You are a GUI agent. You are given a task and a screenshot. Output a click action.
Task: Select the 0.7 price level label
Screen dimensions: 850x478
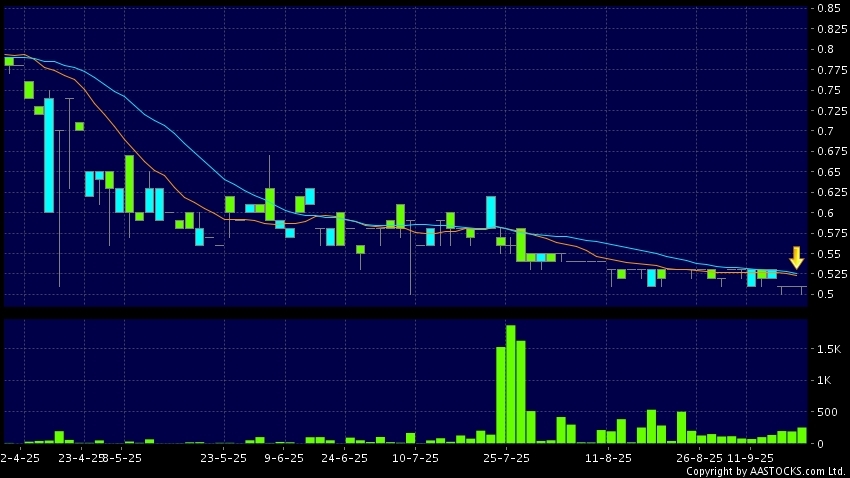[826, 131]
